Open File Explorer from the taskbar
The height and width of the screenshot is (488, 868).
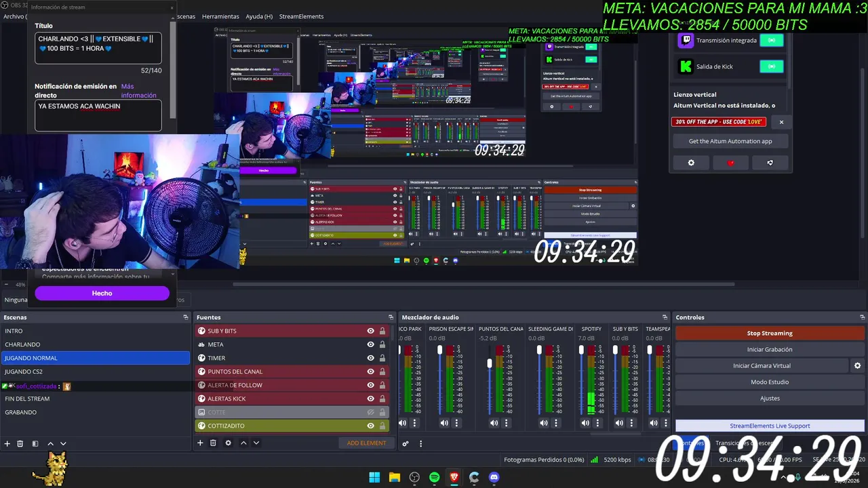pos(394,477)
